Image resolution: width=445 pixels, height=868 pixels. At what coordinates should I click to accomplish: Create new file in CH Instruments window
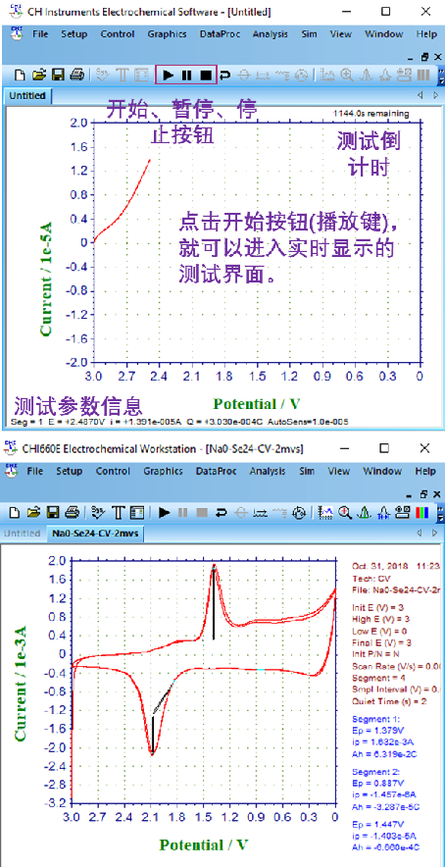tap(20, 75)
